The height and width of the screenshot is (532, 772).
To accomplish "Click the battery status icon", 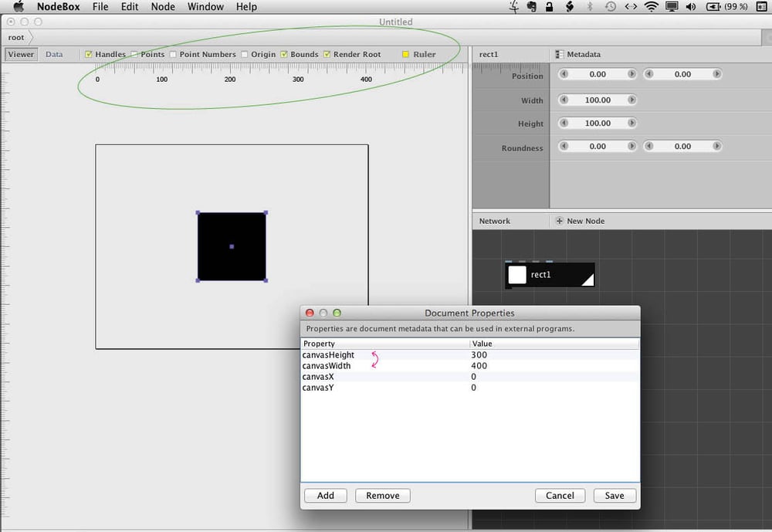I will click(713, 6).
